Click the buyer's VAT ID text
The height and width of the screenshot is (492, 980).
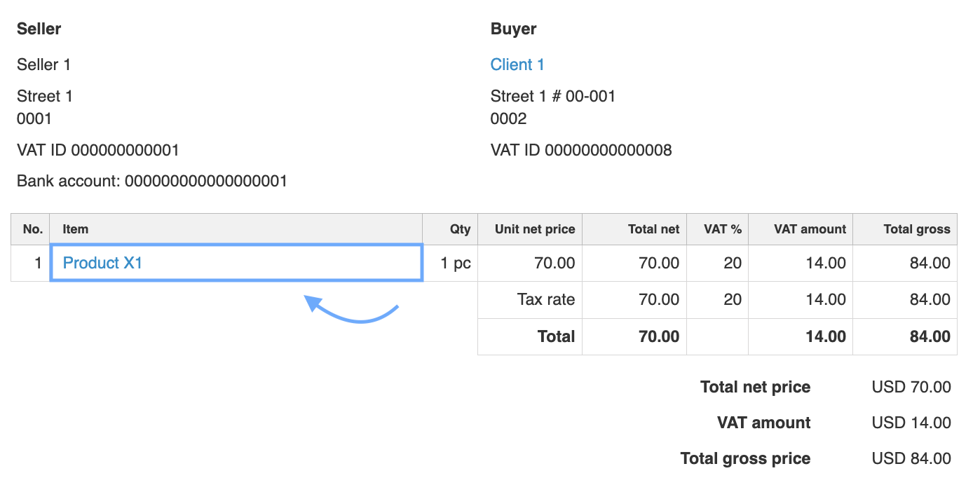(581, 150)
